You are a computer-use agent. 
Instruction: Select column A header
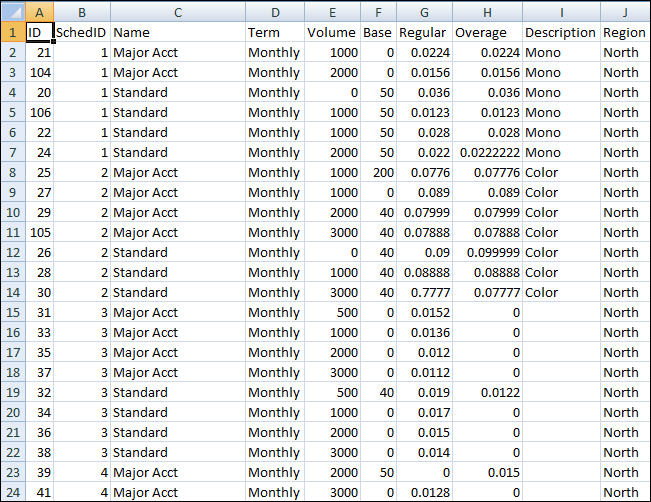pyautogui.click(x=39, y=12)
